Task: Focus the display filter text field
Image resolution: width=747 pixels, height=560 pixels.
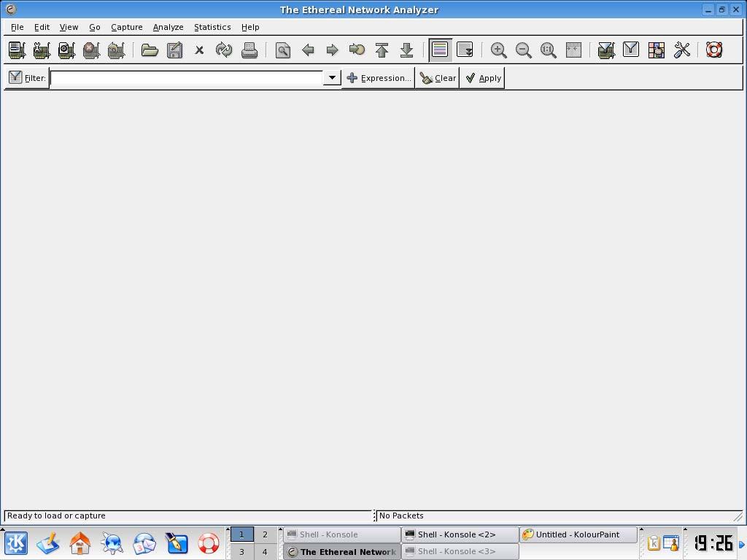Action: pos(187,77)
